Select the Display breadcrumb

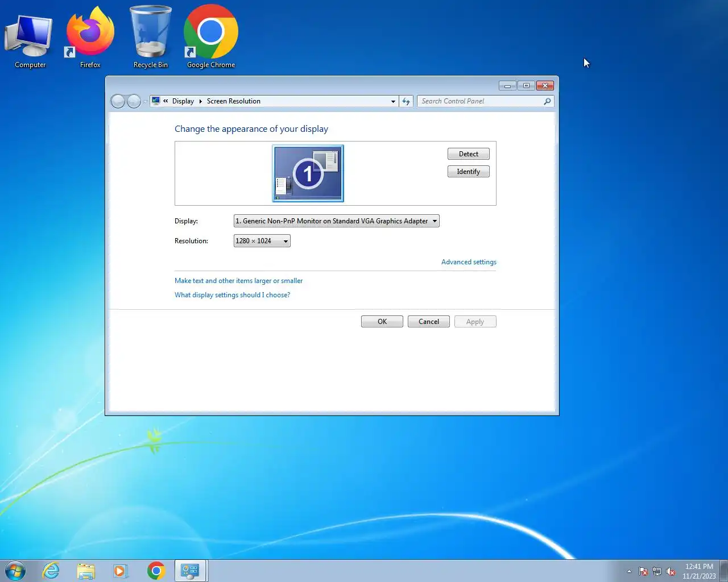pyautogui.click(x=183, y=101)
